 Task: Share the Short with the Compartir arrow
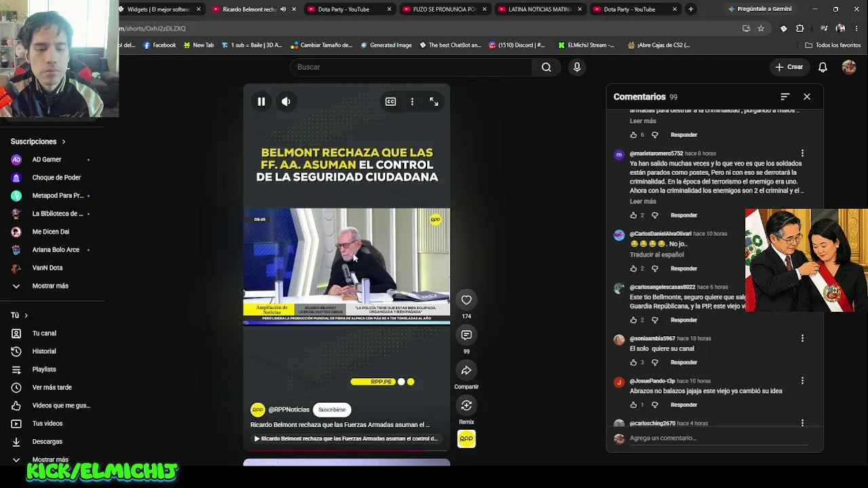click(x=467, y=370)
